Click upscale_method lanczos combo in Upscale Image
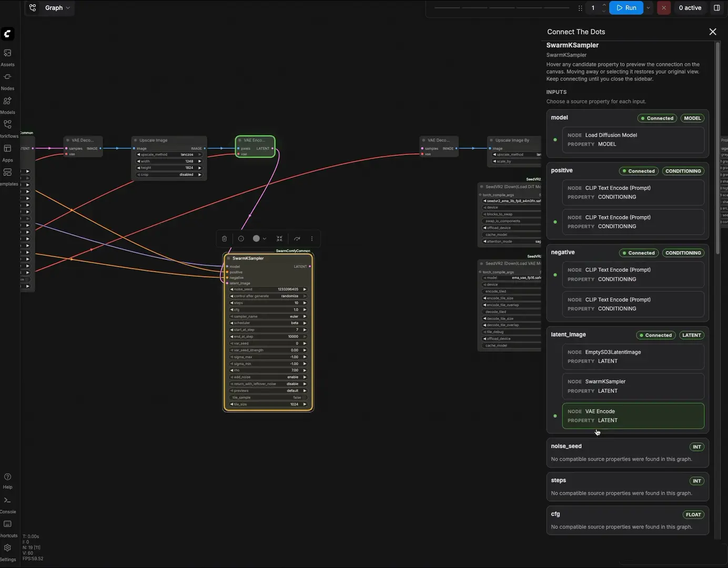 (x=169, y=155)
